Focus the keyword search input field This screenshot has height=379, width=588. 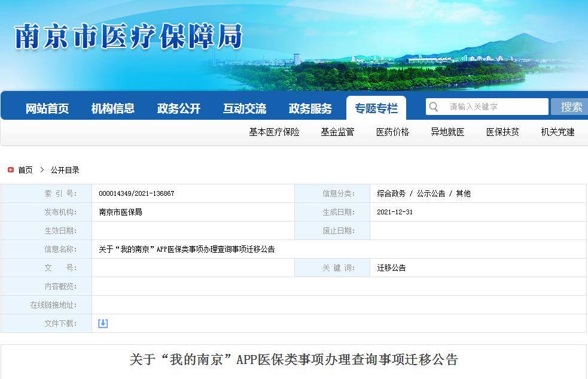(495, 107)
